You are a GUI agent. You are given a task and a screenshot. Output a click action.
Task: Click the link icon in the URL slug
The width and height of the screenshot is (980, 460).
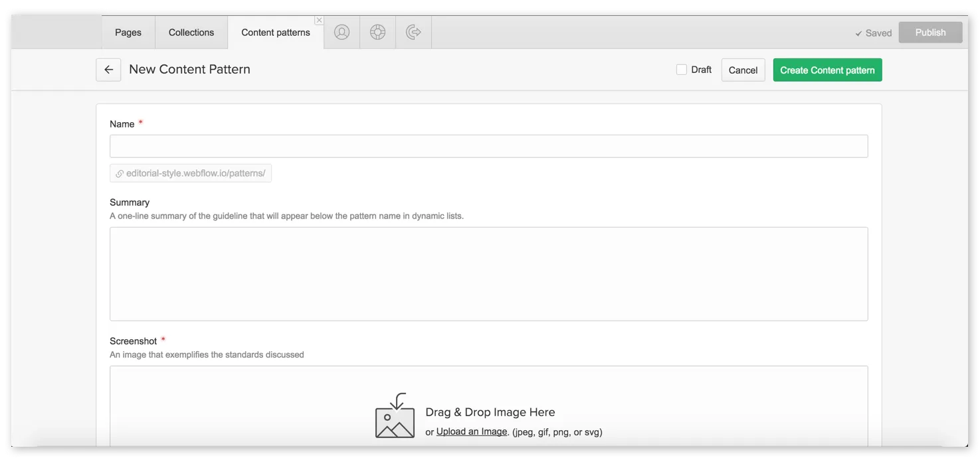tap(120, 174)
